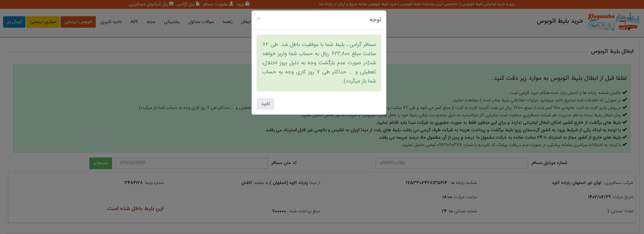Click the checkmark before زمان ابطال بلیط بسته
Viewport: 644px width, 234px height.
pyautogui.click(x=625, y=115)
